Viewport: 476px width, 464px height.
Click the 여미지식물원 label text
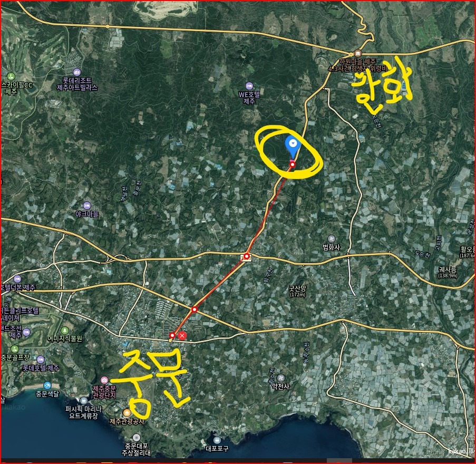(65, 339)
